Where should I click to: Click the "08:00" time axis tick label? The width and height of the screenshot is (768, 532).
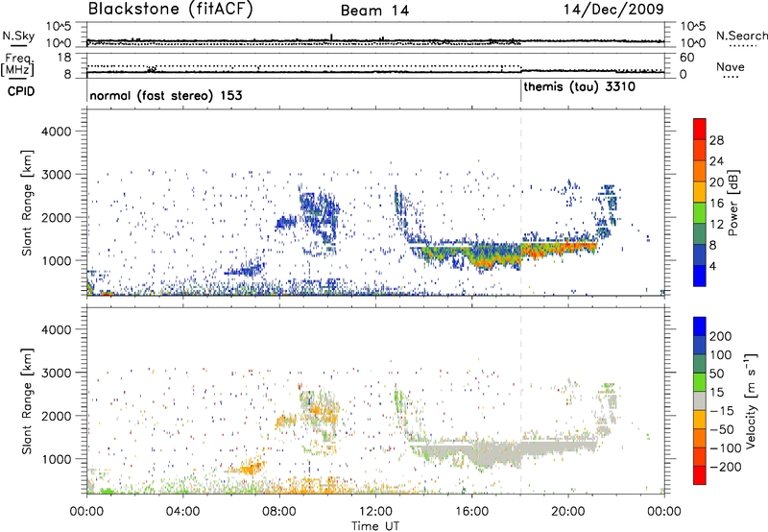pos(278,512)
